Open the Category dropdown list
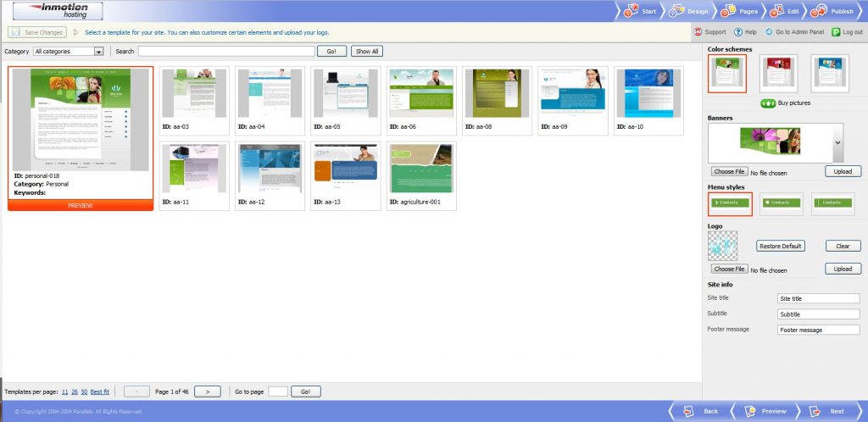 tap(98, 52)
